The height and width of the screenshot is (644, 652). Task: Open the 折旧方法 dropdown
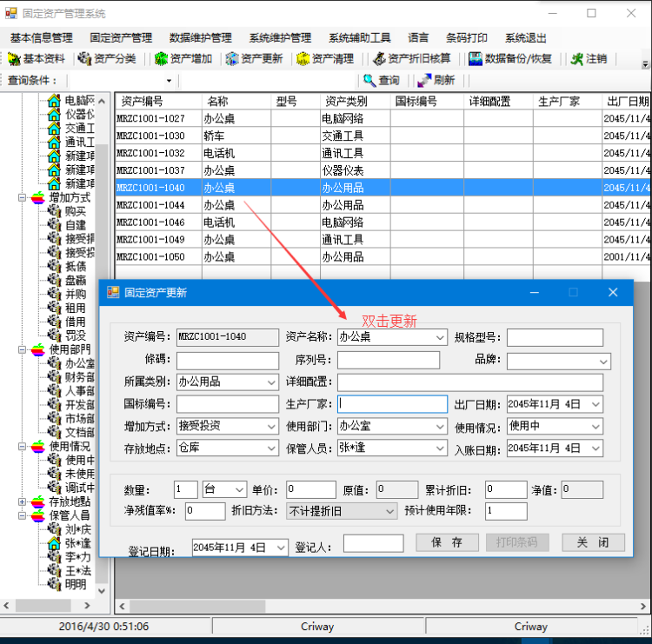[x=389, y=512]
